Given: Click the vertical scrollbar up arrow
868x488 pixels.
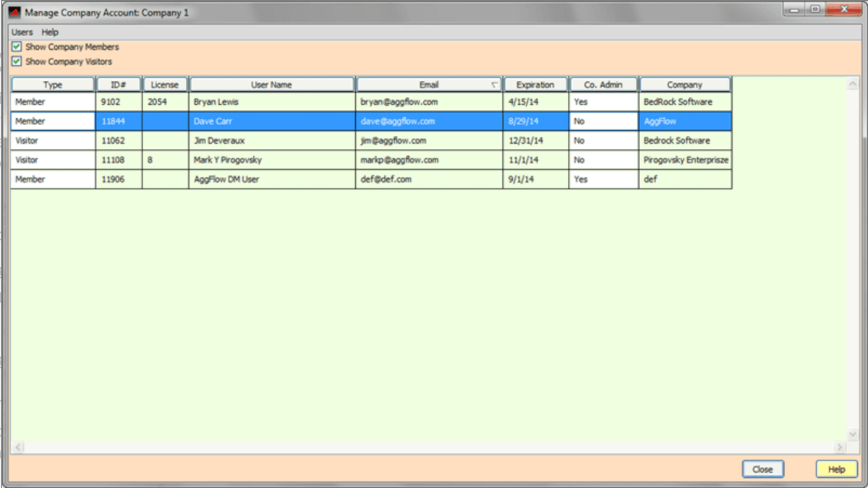Looking at the screenshot, I should (x=852, y=84).
